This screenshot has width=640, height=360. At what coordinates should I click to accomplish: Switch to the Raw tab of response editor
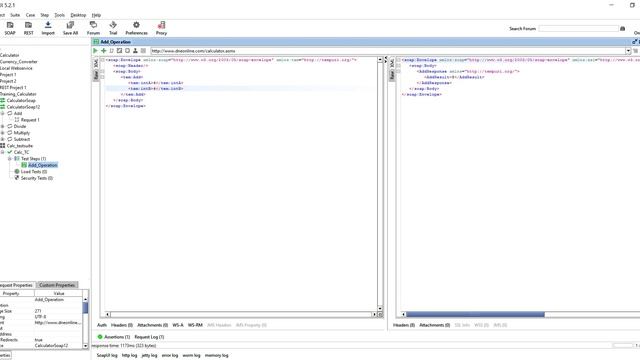coord(392,75)
